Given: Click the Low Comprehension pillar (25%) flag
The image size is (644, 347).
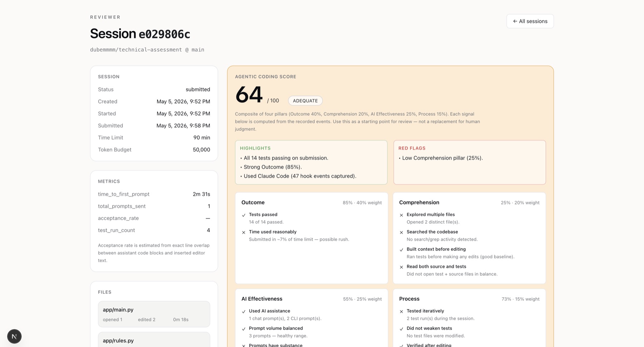Looking at the screenshot, I should (x=442, y=158).
